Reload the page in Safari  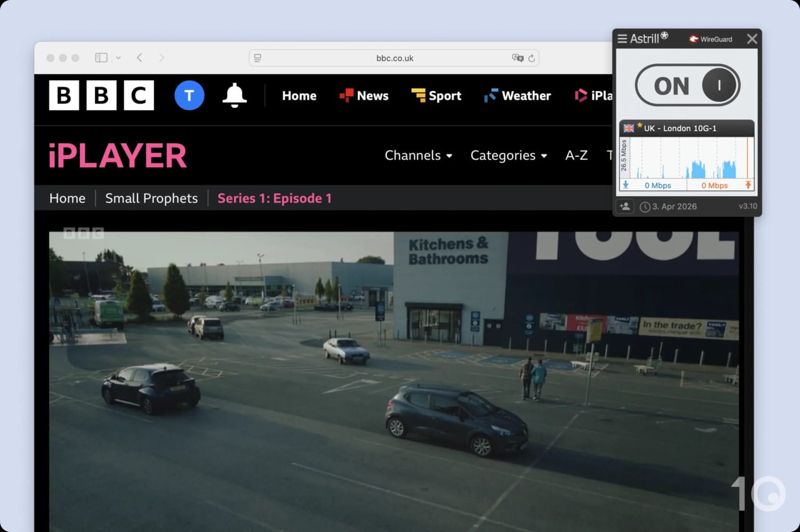point(532,58)
